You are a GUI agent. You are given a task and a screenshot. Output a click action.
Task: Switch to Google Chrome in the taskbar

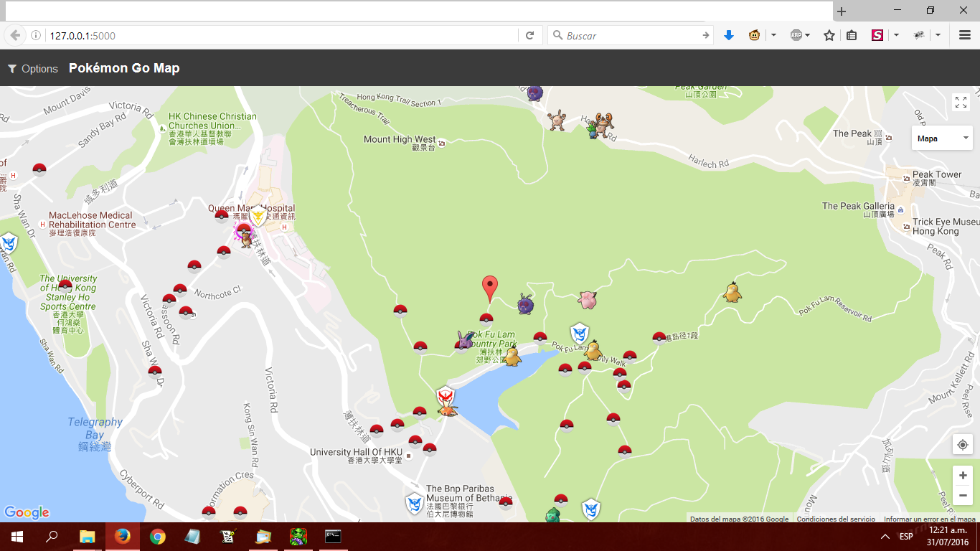click(x=158, y=537)
